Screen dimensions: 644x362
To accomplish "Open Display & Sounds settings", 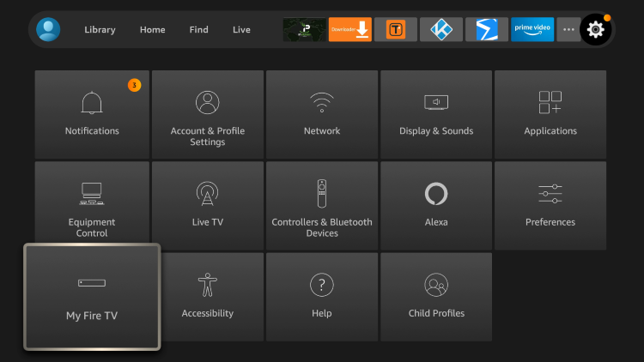I will tap(436, 114).
